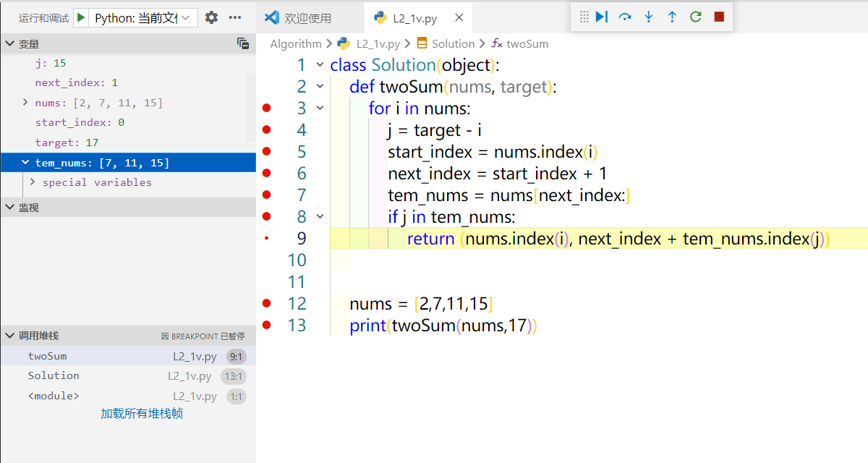This screenshot has height=463, width=868.
Task: Fold the class Solution block at line 1
Action: (320, 64)
